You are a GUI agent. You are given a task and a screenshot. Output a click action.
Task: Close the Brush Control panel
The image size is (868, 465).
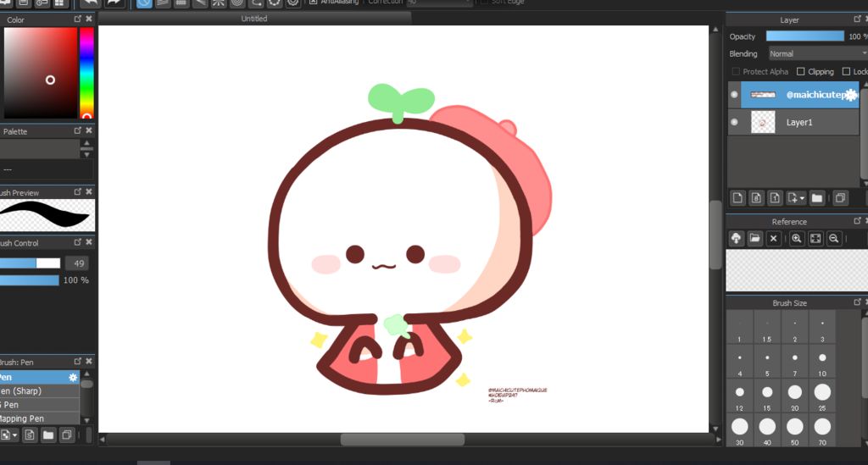(88, 241)
